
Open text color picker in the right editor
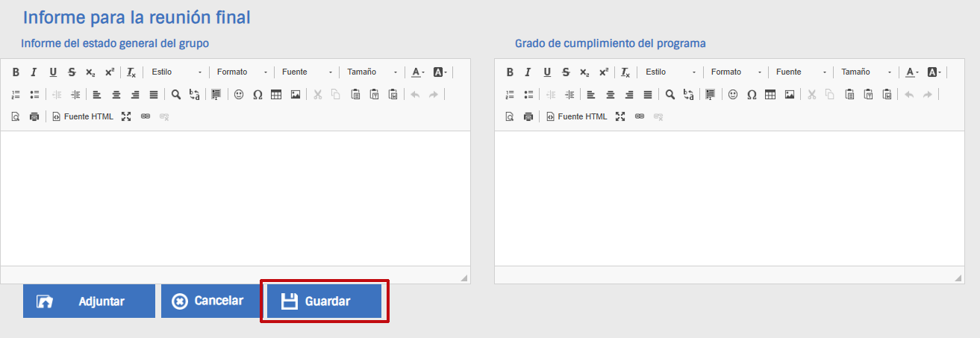coord(912,72)
